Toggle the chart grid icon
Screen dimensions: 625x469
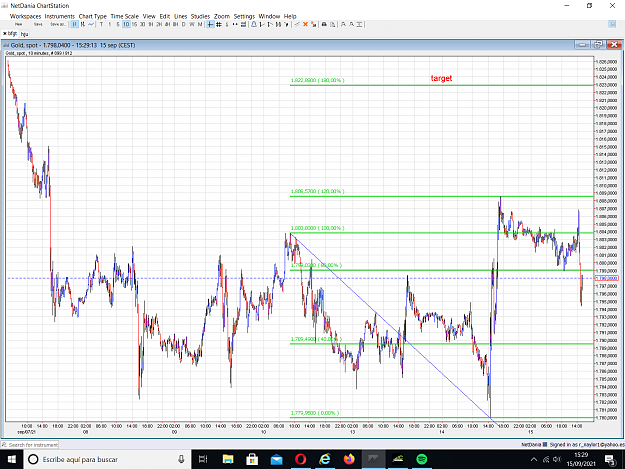pyautogui.click(x=219, y=24)
